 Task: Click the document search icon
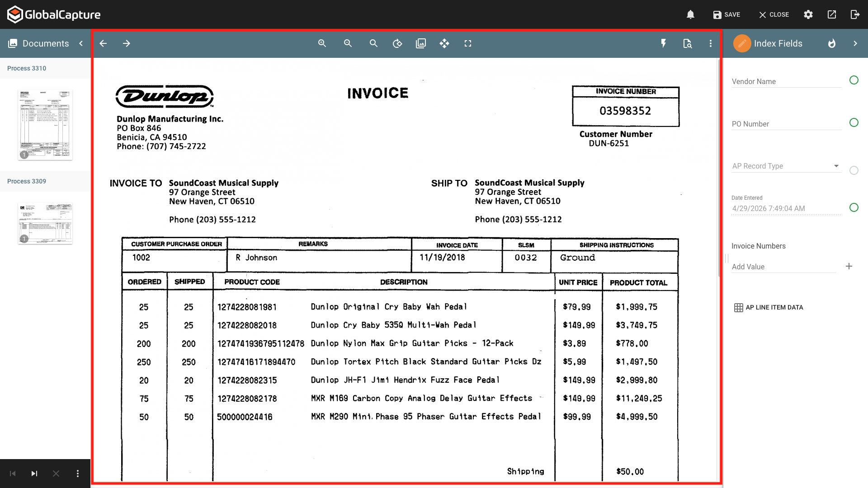(687, 43)
